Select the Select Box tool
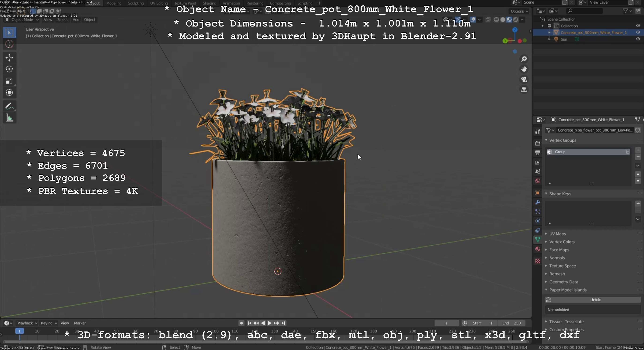Screen dimensions: 644x350 coord(10,33)
